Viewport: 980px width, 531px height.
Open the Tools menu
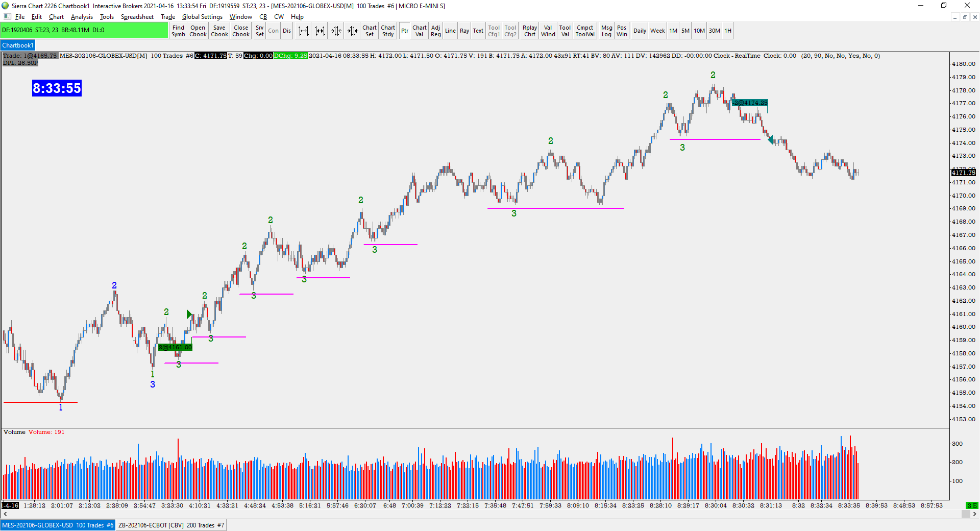click(x=107, y=17)
